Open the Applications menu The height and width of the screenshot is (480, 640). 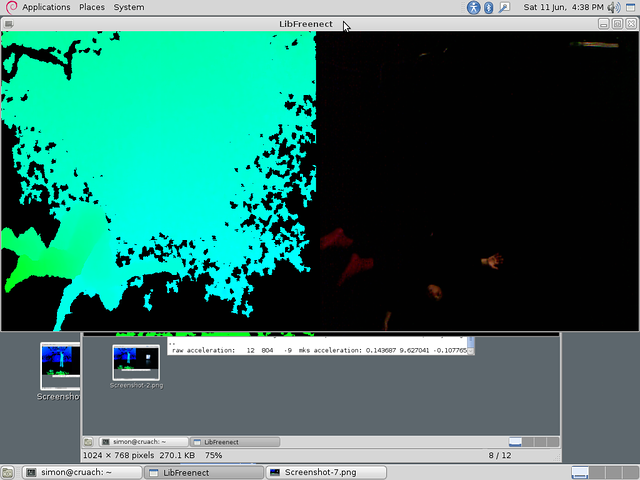point(46,7)
